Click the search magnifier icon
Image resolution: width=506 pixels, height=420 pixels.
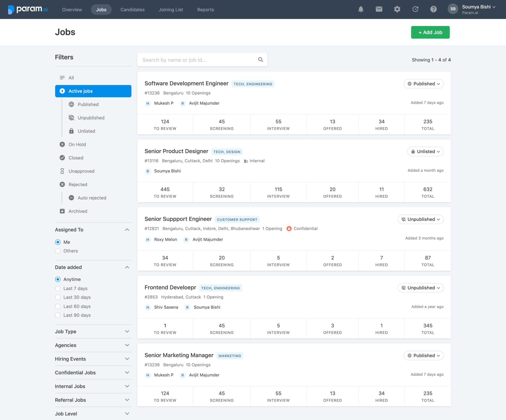pos(261,60)
